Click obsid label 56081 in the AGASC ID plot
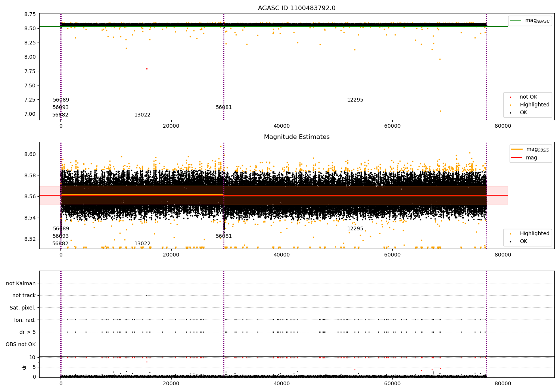This screenshot has width=560, height=392. [224, 108]
